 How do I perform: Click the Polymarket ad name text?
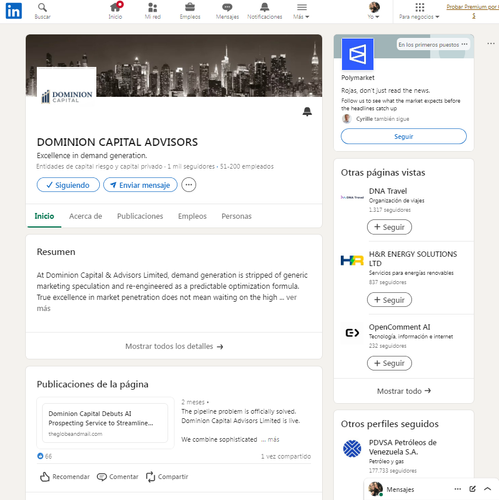358,78
